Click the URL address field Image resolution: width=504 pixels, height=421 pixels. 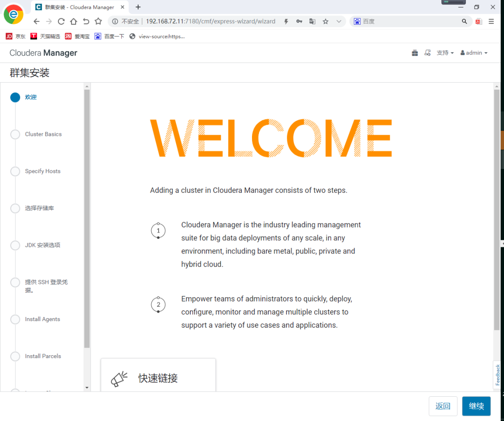click(210, 21)
